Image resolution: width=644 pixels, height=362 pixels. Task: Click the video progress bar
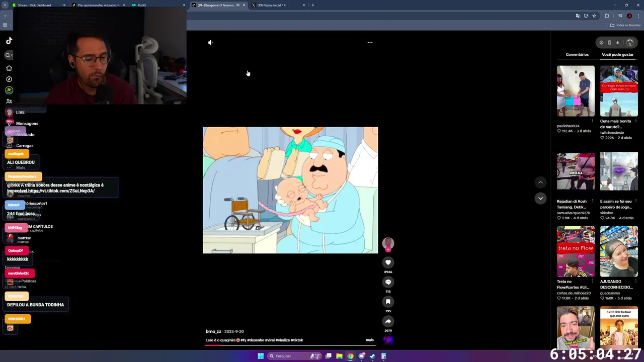(x=291, y=345)
